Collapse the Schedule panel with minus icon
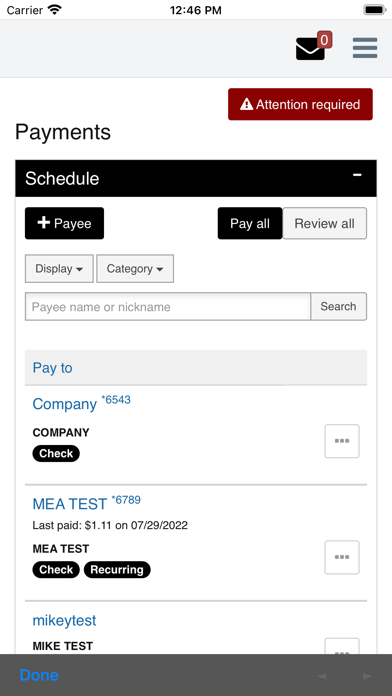The image size is (392, 696). [357, 175]
